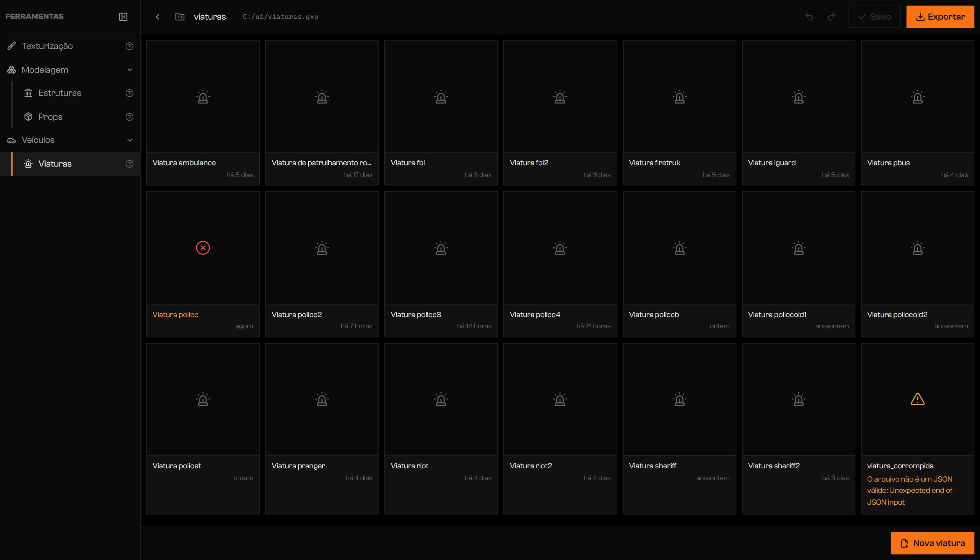Open help icon next to Props
The image size is (980, 560).
(129, 117)
